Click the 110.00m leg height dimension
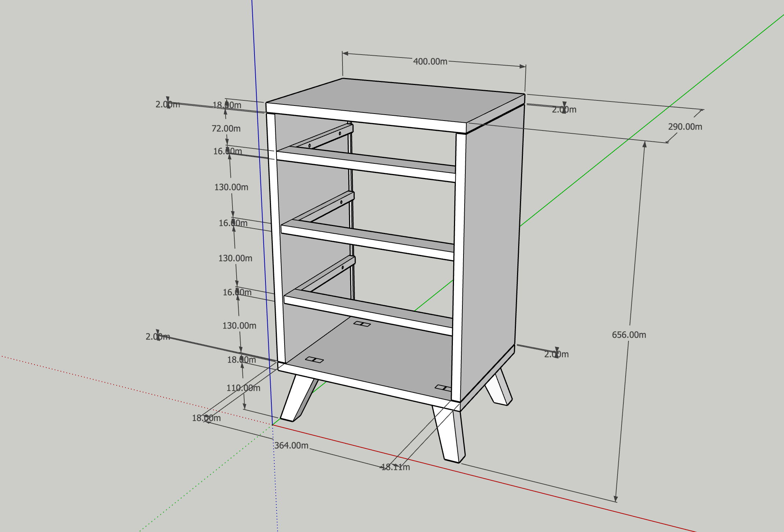Viewport: 784px width, 532px height. 243,388
